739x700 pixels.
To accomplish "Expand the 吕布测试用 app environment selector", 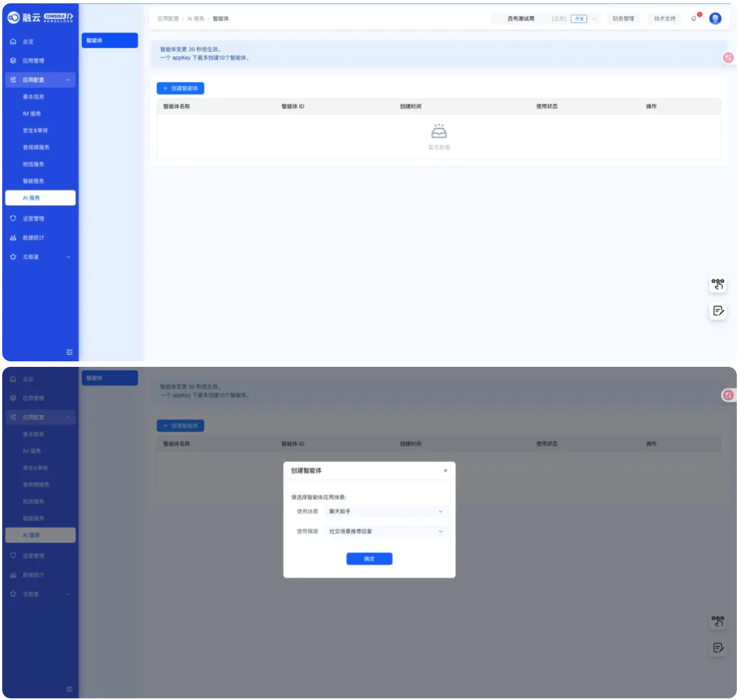I will [546, 18].
